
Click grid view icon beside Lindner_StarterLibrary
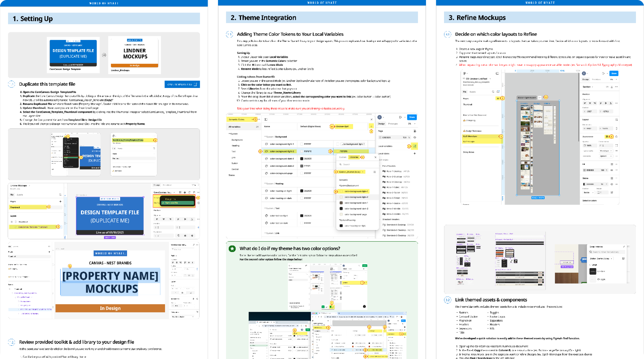tap(375, 172)
